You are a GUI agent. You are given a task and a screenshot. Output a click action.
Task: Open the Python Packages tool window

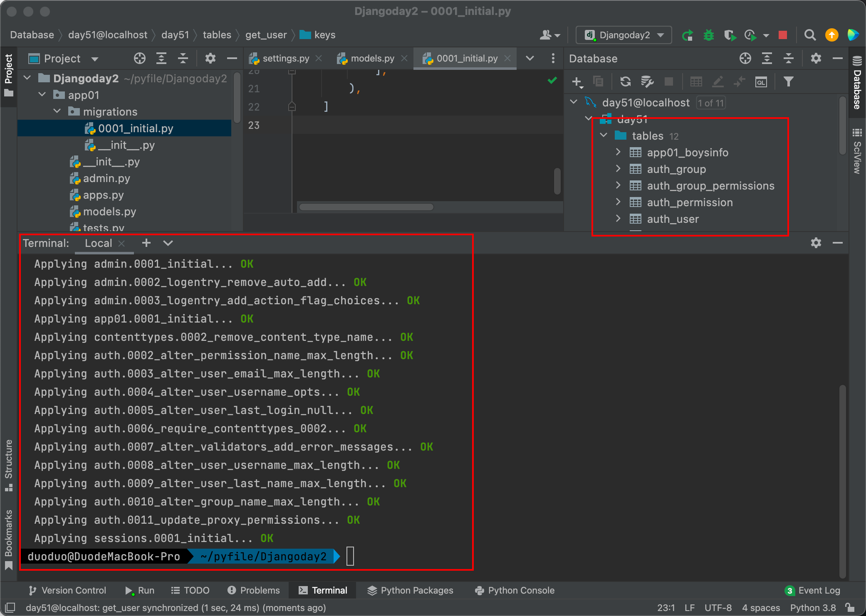[x=411, y=590]
